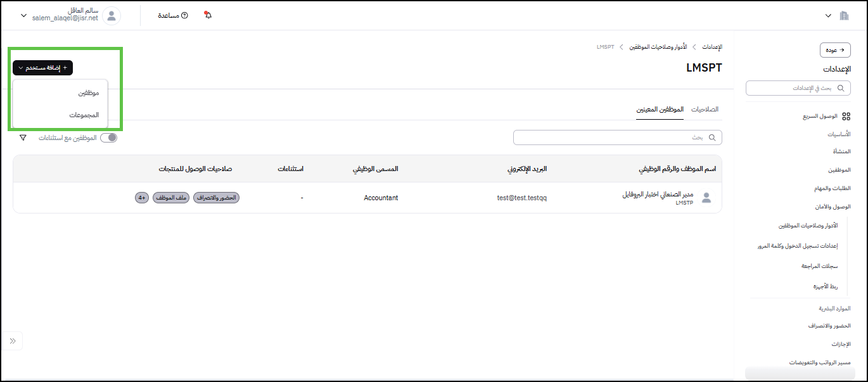Toggle الموظفين مع استثناءات switch
868x382 pixels.
point(109,137)
